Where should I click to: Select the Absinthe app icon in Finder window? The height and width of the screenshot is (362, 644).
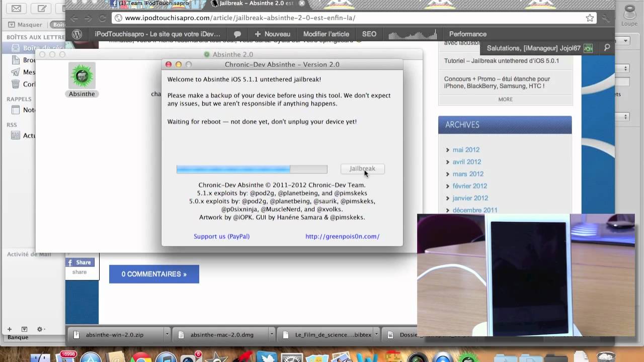point(82,76)
